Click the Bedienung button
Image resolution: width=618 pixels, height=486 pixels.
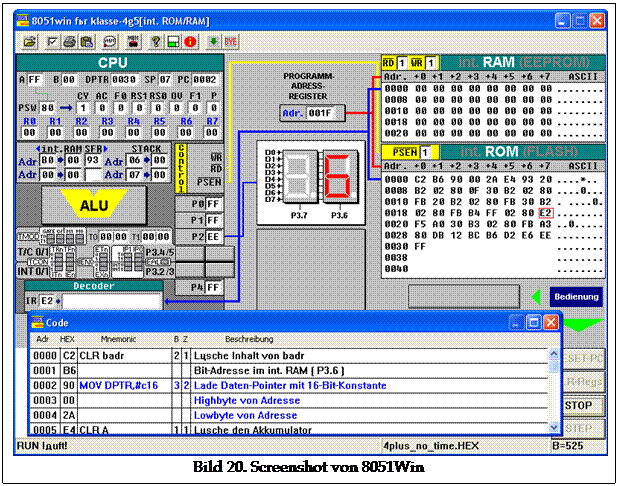pos(576,297)
